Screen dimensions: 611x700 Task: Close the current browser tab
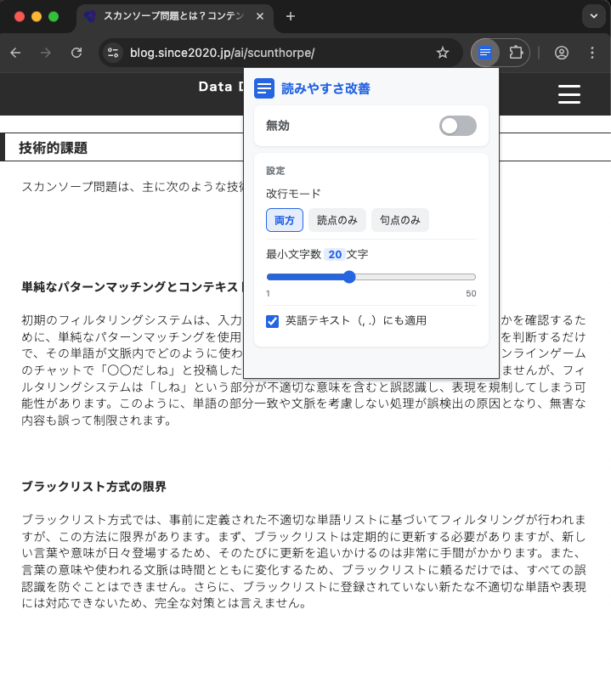click(x=259, y=16)
